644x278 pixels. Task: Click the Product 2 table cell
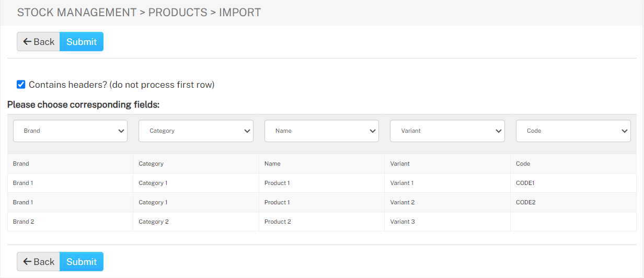pos(321,222)
